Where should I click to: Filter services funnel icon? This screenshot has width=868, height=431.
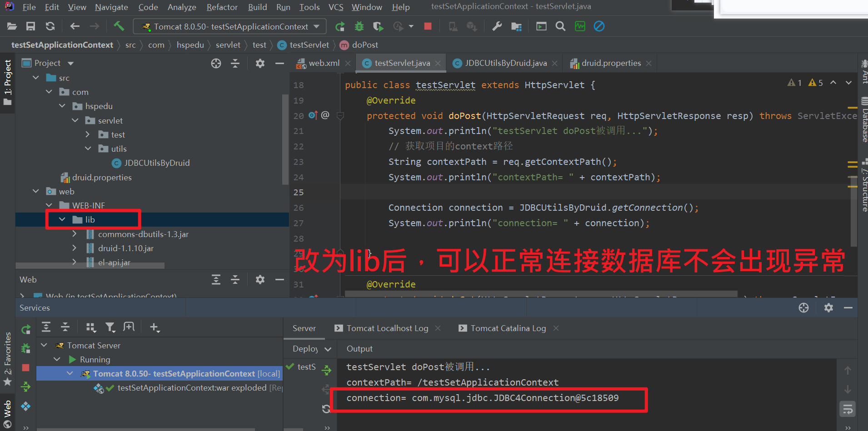click(x=110, y=327)
